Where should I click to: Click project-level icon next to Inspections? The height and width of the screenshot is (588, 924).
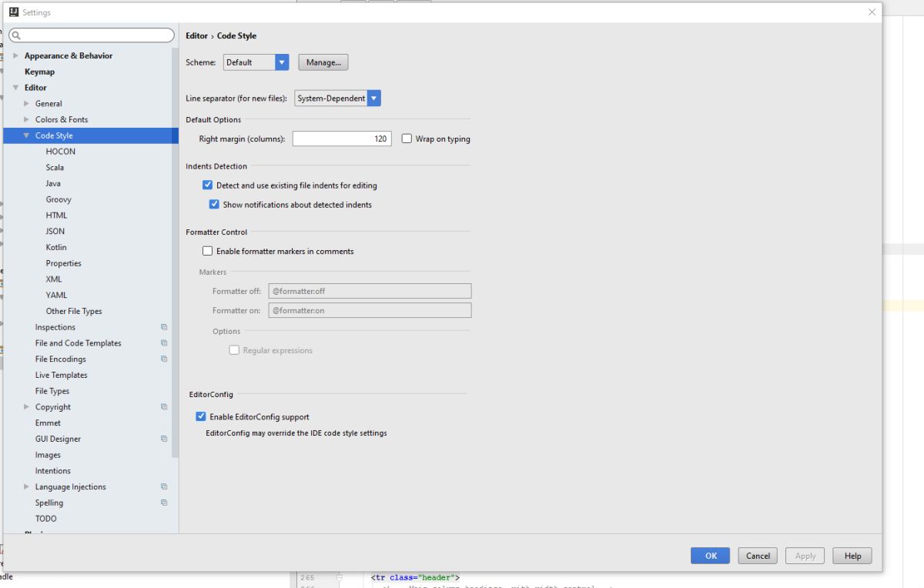[164, 327]
